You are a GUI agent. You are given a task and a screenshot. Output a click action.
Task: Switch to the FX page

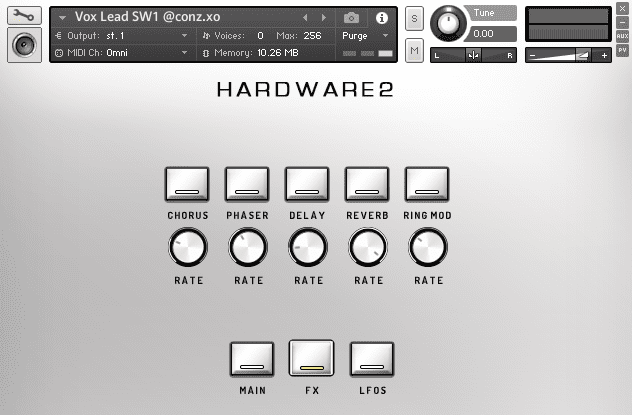click(x=312, y=358)
